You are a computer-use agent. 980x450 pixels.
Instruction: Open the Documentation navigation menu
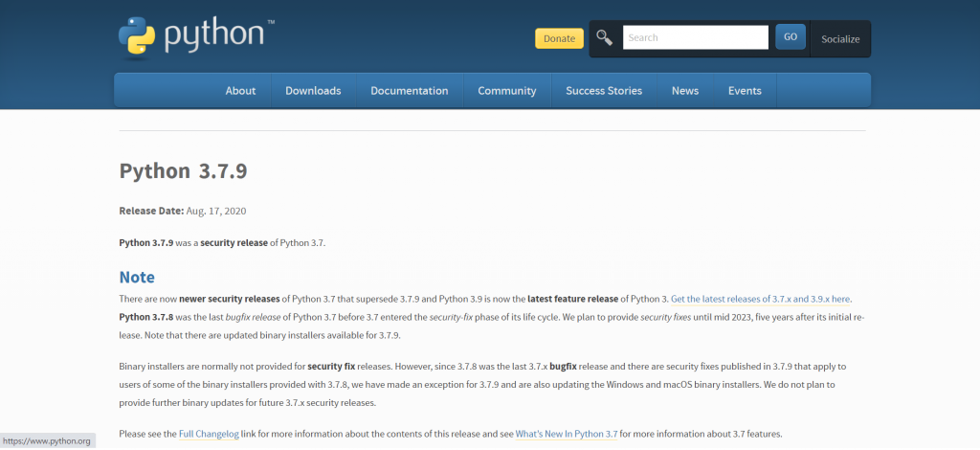410,91
